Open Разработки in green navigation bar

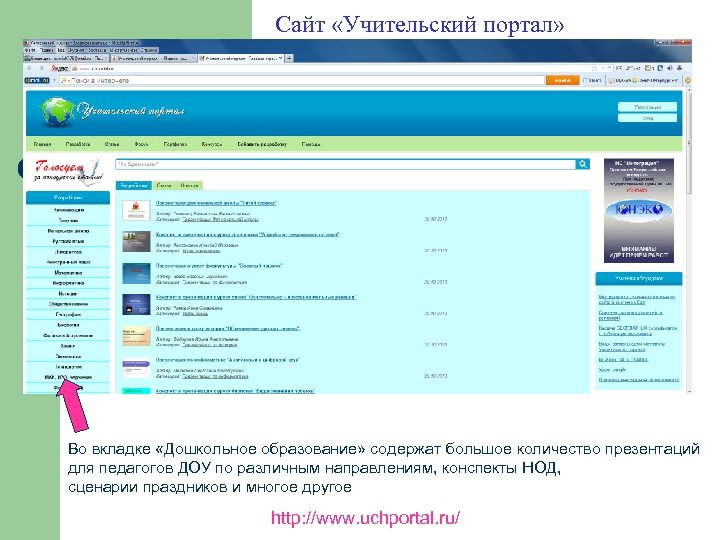click(x=78, y=144)
